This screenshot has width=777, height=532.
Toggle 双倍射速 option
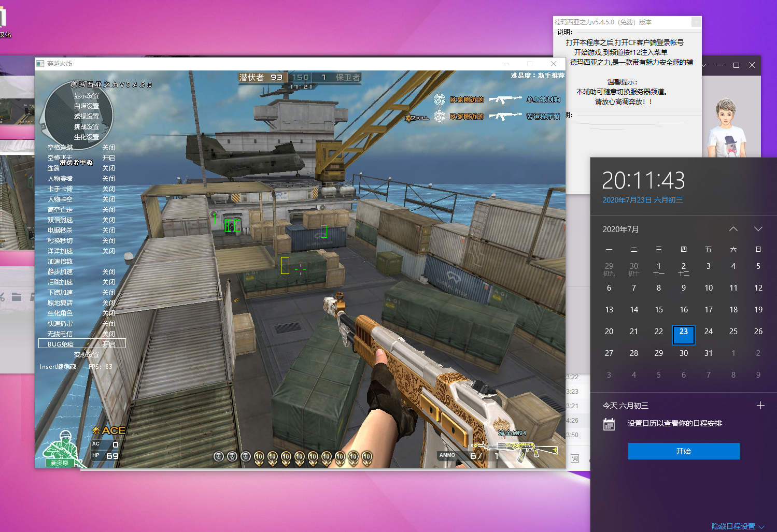tap(81, 220)
